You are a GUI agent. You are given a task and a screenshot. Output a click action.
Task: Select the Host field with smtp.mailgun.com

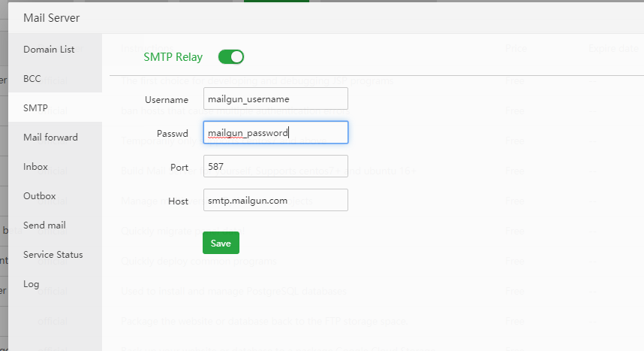click(x=275, y=200)
